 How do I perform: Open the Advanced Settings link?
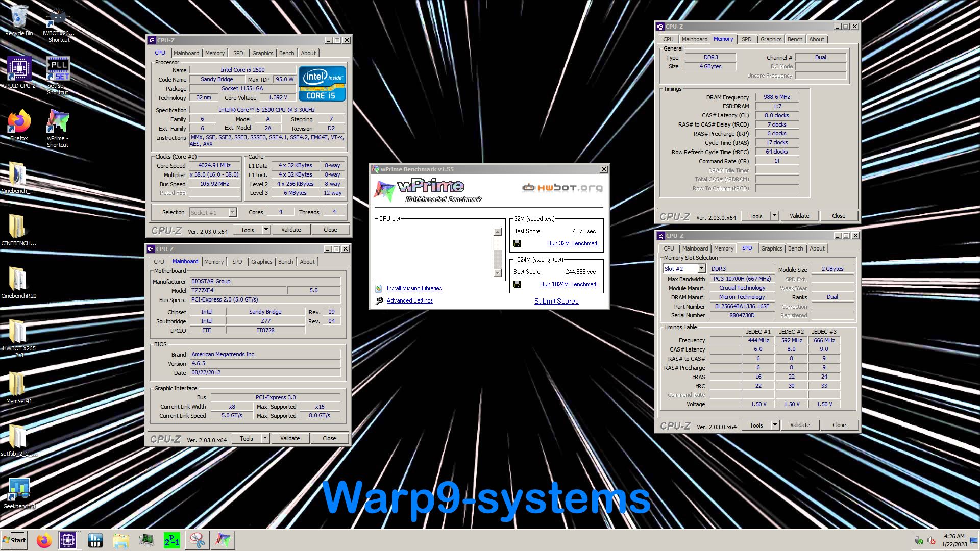410,301
